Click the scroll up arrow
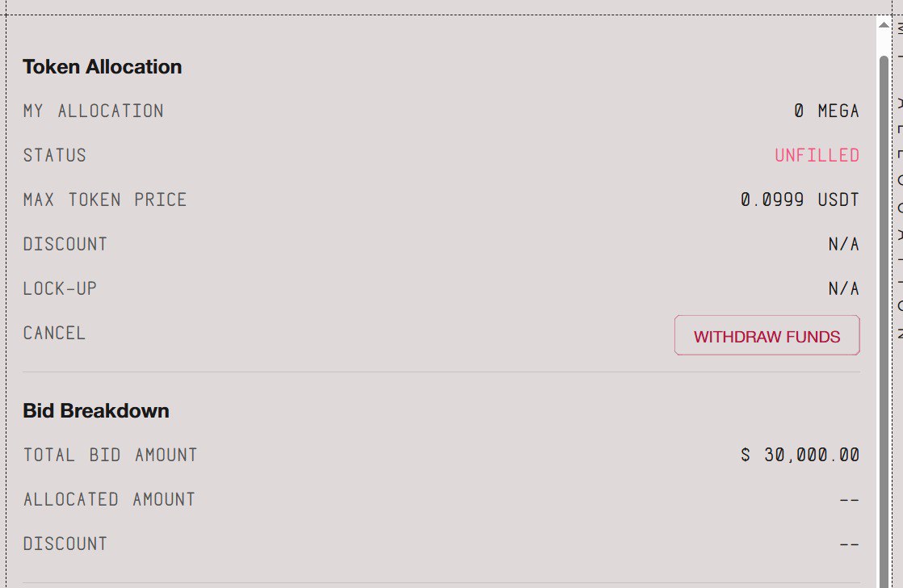This screenshot has height=588, width=903. click(884, 26)
